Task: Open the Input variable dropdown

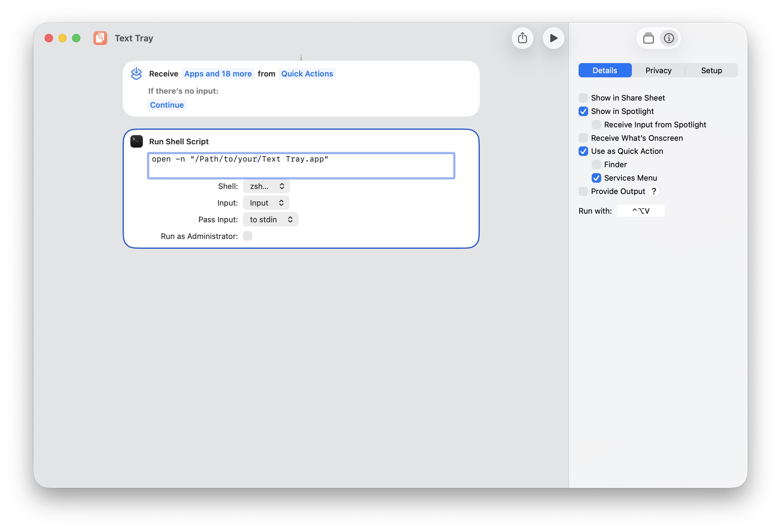Action: click(266, 203)
